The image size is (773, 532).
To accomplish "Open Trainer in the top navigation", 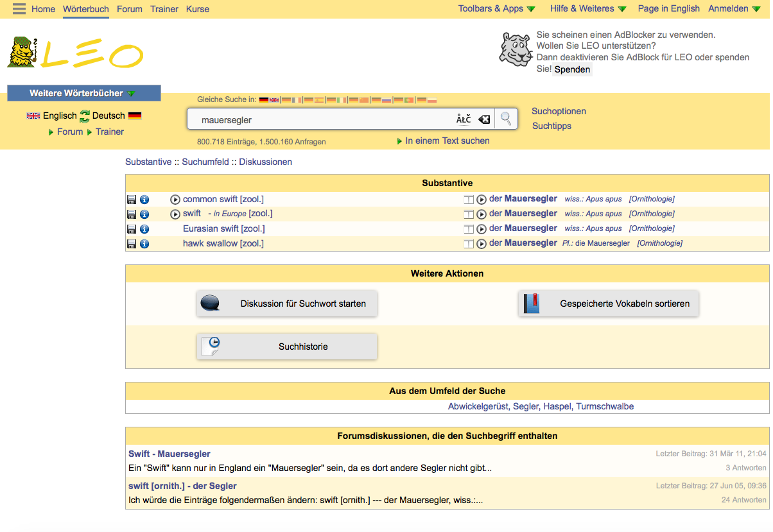I will click(164, 9).
